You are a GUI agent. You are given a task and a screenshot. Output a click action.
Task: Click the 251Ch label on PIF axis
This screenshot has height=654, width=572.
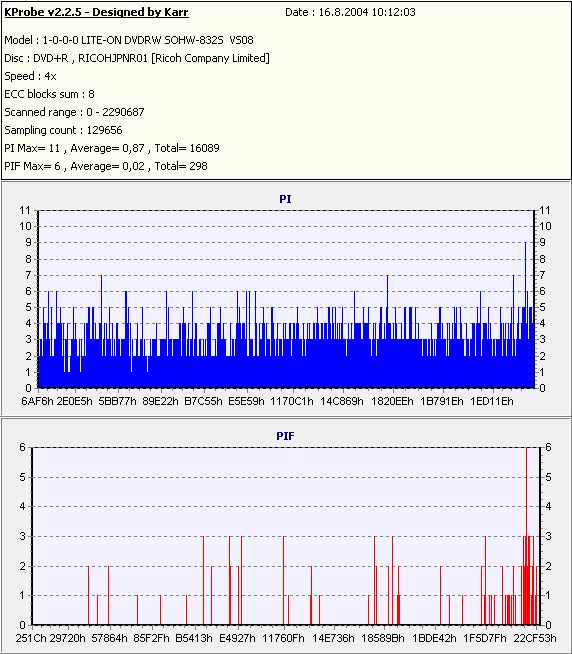pos(31,639)
